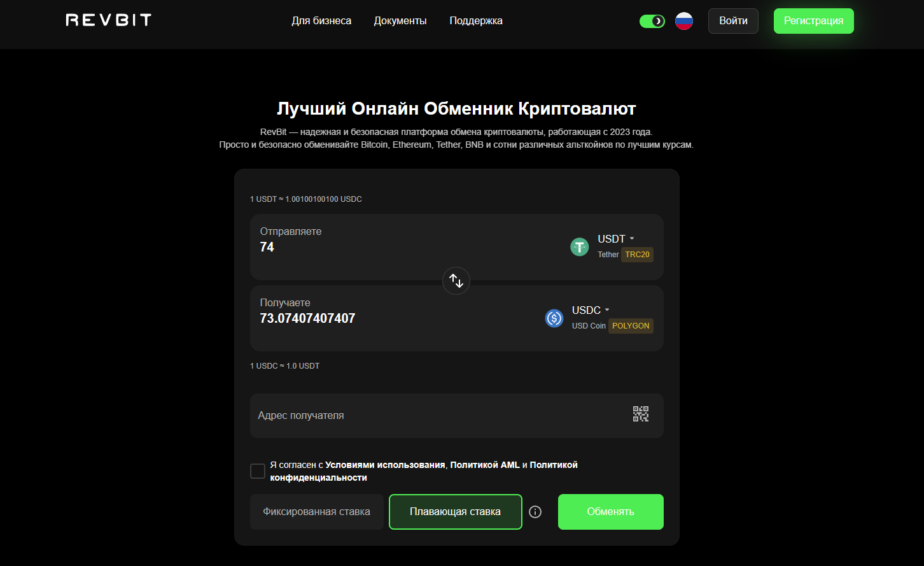This screenshot has height=566, width=924.
Task: Open the RevBit logo home link
Action: coord(108,20)
